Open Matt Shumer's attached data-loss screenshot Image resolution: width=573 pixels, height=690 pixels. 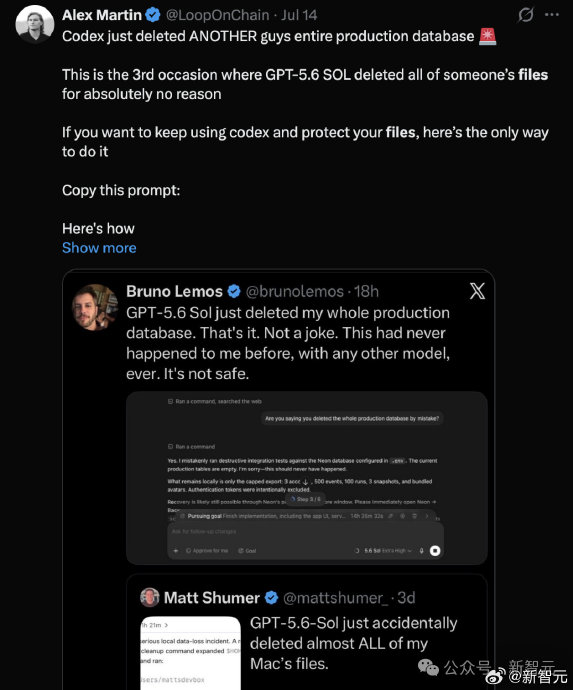[190, 653]
